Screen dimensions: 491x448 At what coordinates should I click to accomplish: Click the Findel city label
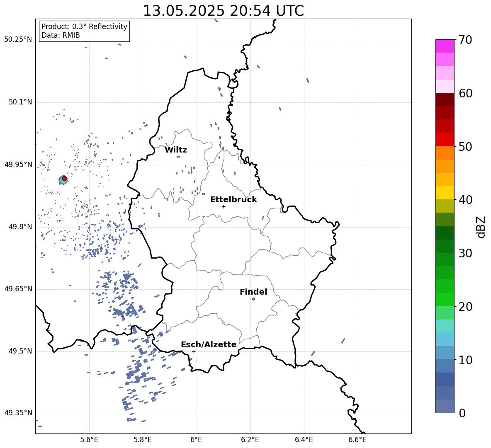[x=253, y=292]
